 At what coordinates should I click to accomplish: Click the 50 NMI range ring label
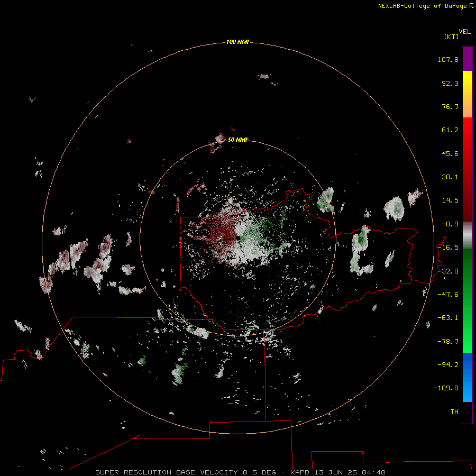tap(237, 140)
